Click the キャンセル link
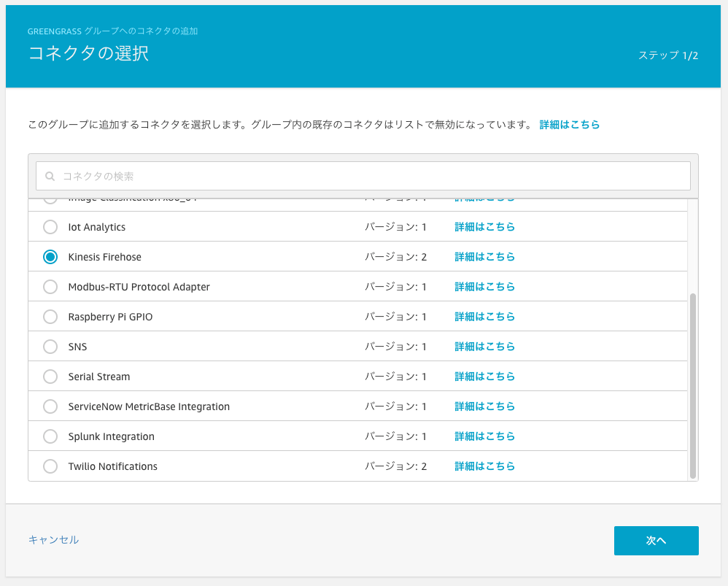Image resolution: width=728 pixels, height=586 pixels. [x=53, y=539]
